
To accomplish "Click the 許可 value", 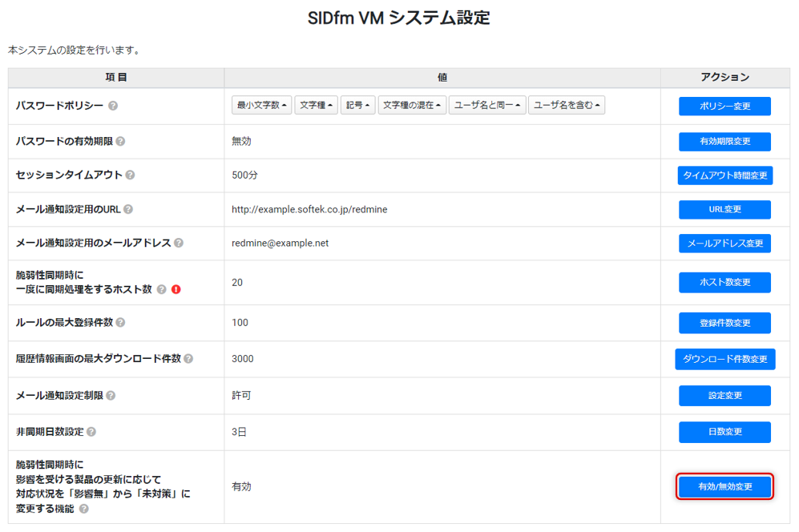I will tap(241, 396).
